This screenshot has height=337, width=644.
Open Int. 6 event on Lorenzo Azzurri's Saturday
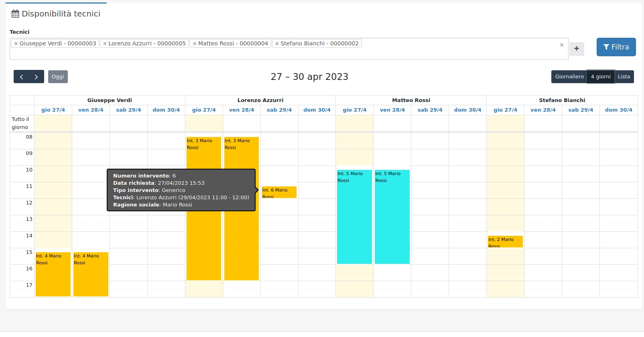pyautogui.click(x=279, y=192)
